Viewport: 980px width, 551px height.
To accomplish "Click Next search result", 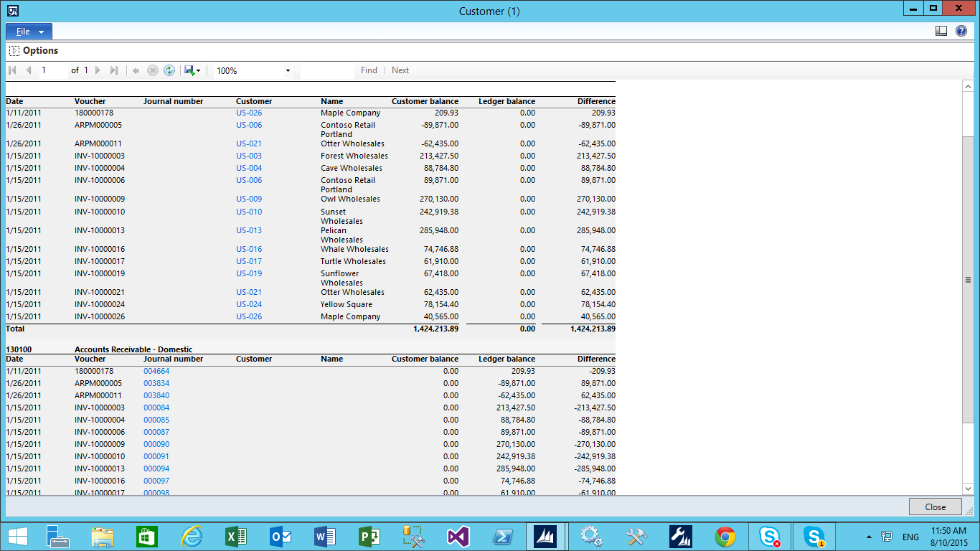I will [400, 70].
